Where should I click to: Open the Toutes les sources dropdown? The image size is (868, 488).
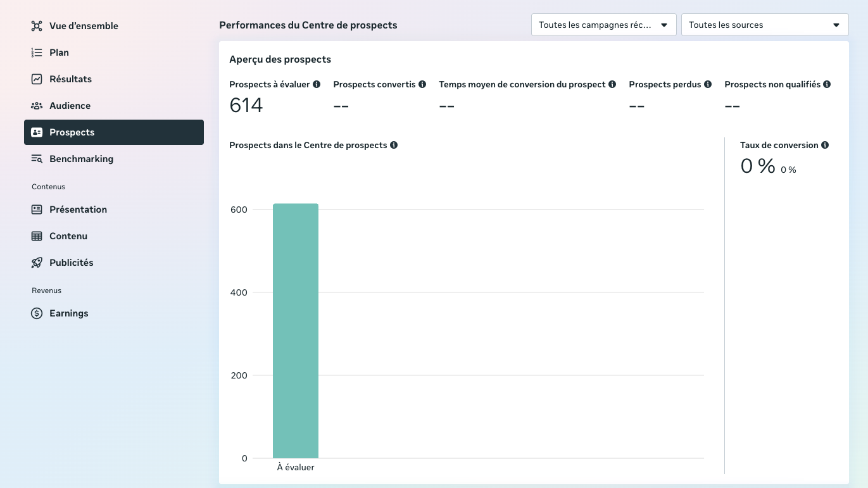765,25
